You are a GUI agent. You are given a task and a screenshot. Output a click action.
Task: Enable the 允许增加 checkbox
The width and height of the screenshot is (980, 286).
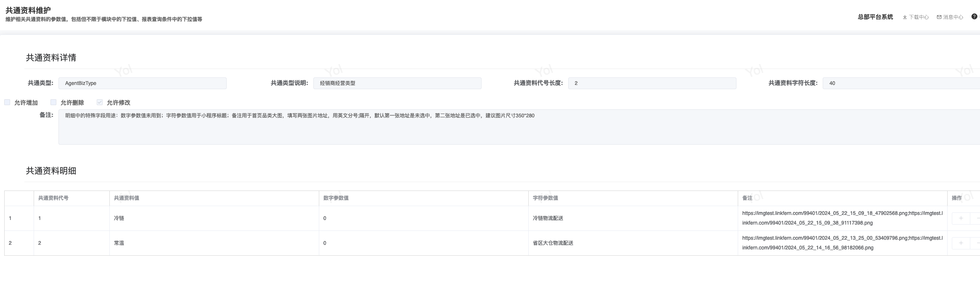tap(7, 102)
